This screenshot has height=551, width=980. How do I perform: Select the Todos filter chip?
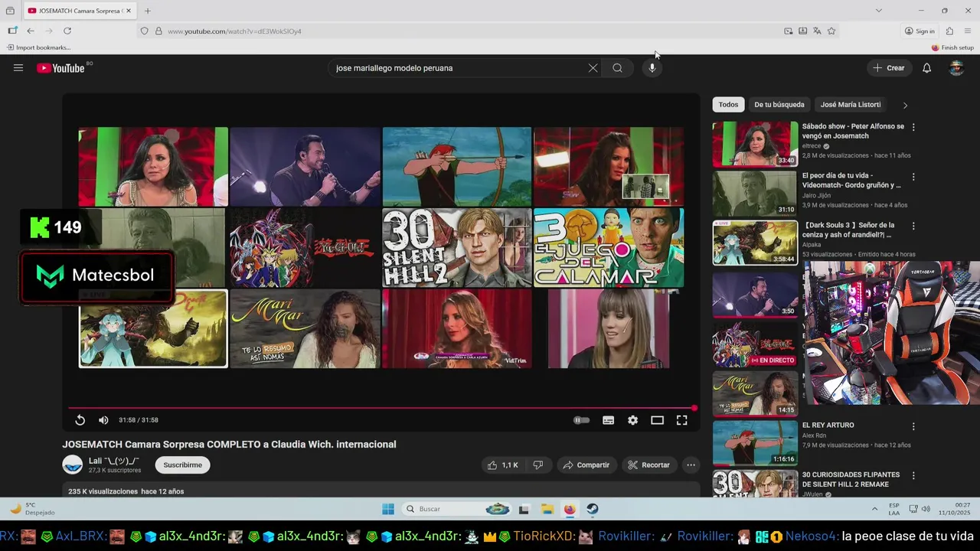[x=729, y=105]
